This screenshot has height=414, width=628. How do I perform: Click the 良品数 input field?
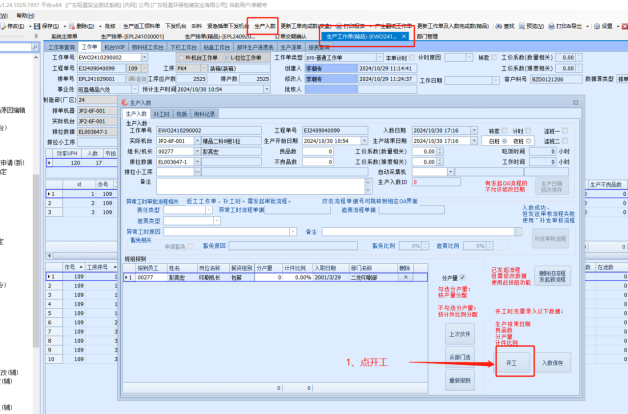(318, 151)
